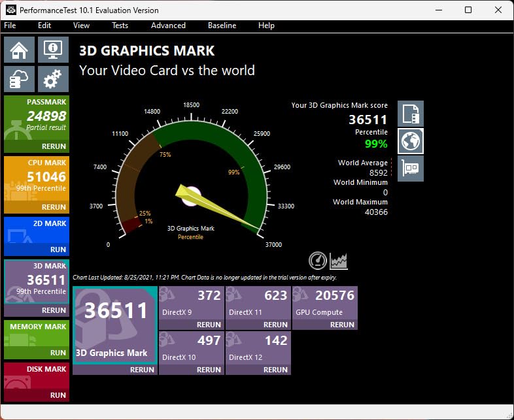The width and height of the screenshot is (514, 420).
Task: Switch to the gauge dial view icon
Action: 318,261
